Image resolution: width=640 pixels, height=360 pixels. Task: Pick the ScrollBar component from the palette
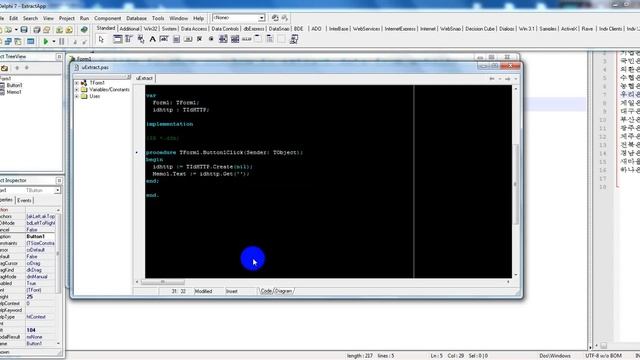pyautogui.click(x=247, y=39)
